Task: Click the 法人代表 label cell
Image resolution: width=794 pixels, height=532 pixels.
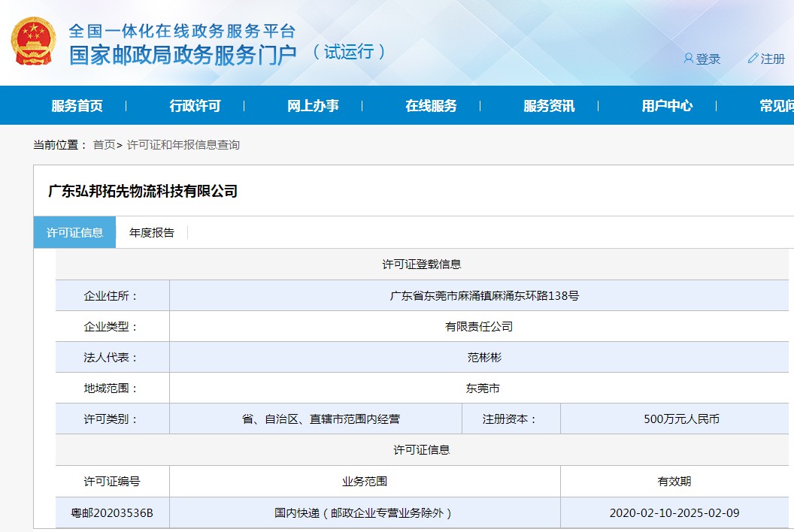Action: [113, 358]
